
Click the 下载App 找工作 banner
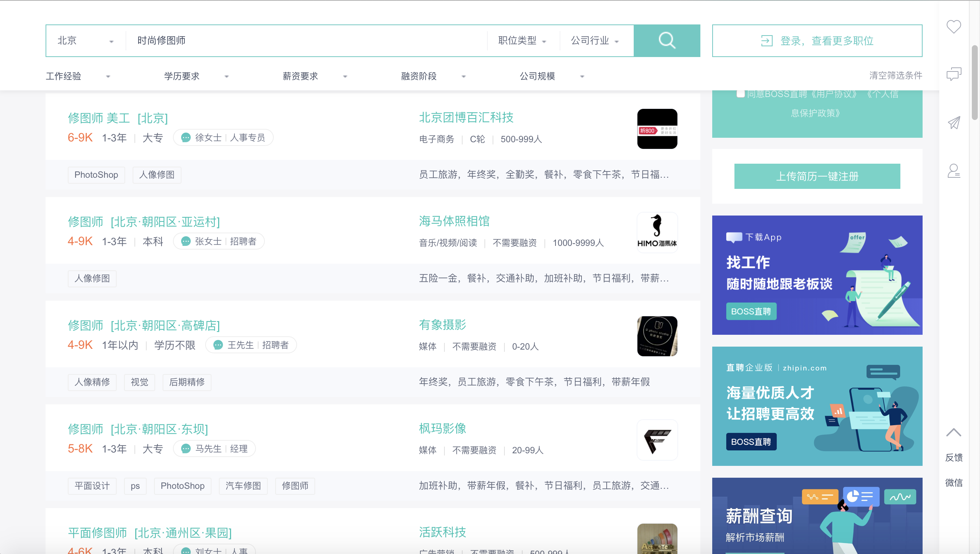817,275
